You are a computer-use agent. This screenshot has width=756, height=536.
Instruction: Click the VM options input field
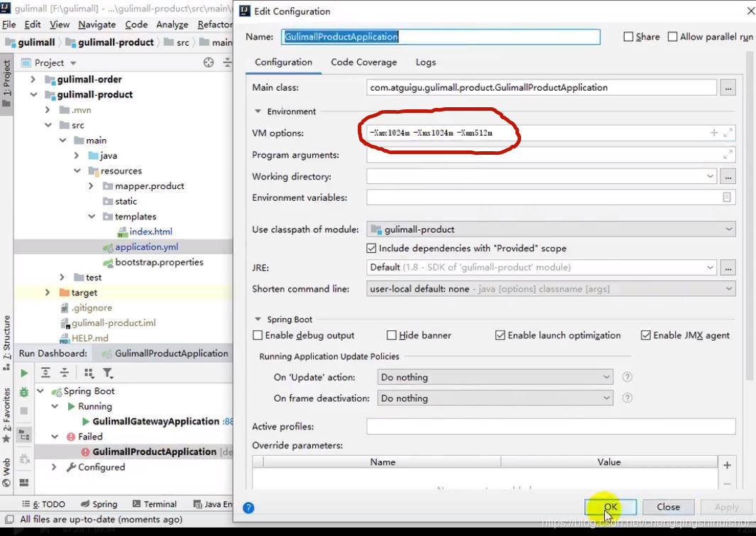(x=551, y=133)
